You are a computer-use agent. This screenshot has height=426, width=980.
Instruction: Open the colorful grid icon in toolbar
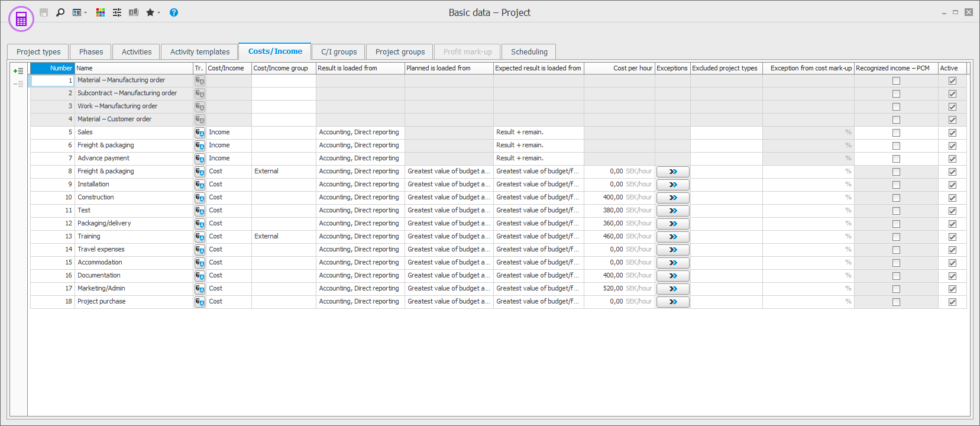101,12
